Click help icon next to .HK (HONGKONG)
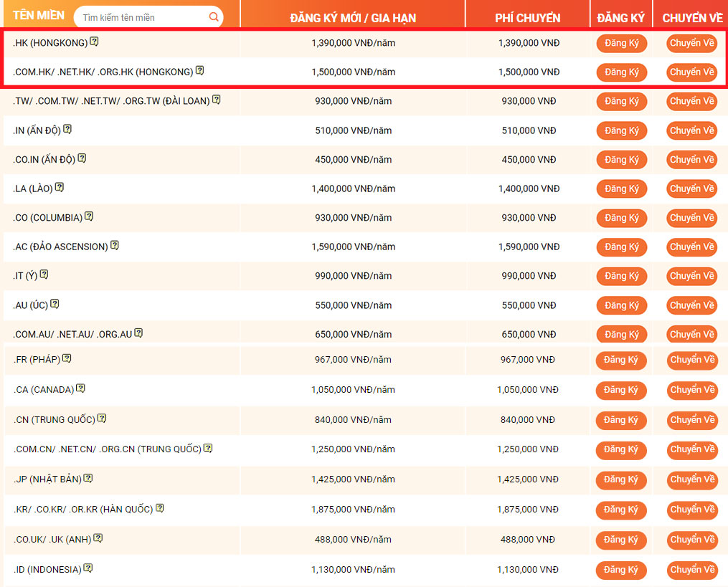Screen dimensions: 728x587 [x=94, y=42]
